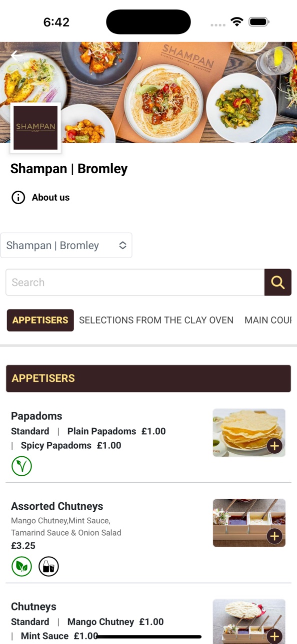
Task: Click the vegan icon under Papadoms
Action: coord(21,466)
